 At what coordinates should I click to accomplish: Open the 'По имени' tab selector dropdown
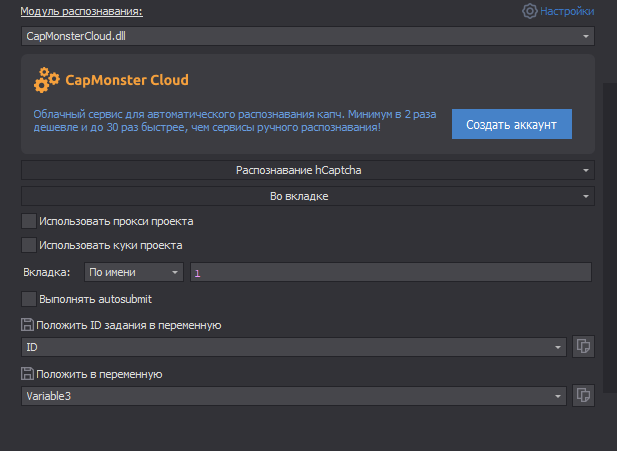pos(133,272)
